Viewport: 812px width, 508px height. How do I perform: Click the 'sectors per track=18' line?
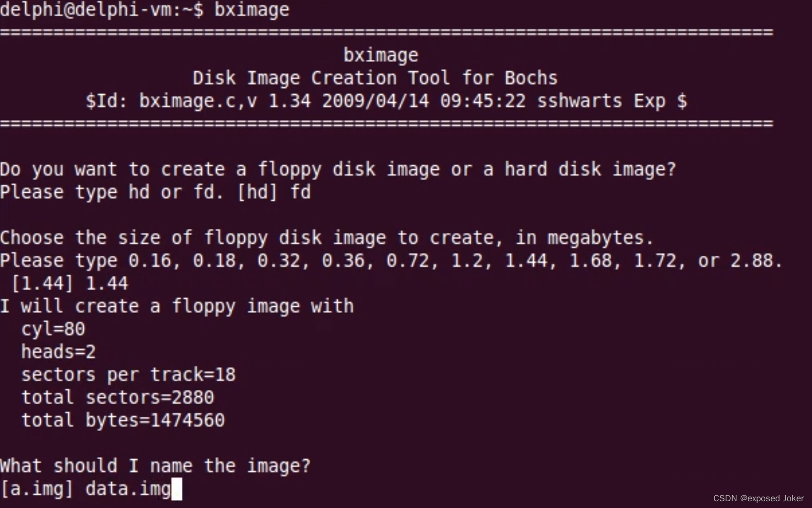point(128,375)
